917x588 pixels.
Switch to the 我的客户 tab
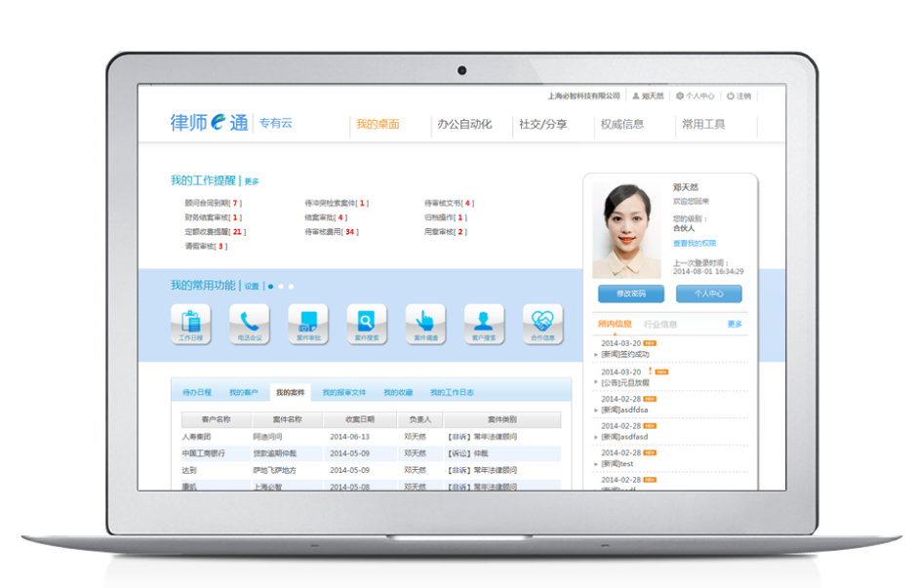[243, 393]
